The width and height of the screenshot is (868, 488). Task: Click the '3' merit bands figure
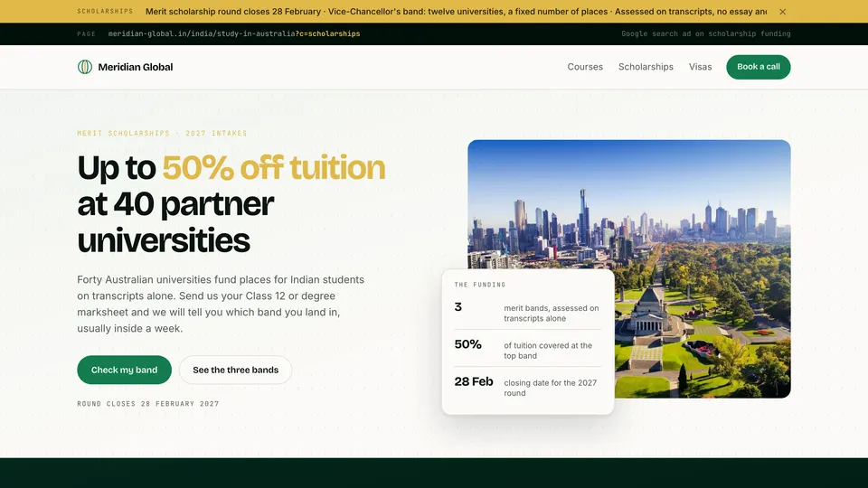tap(458, 307)
